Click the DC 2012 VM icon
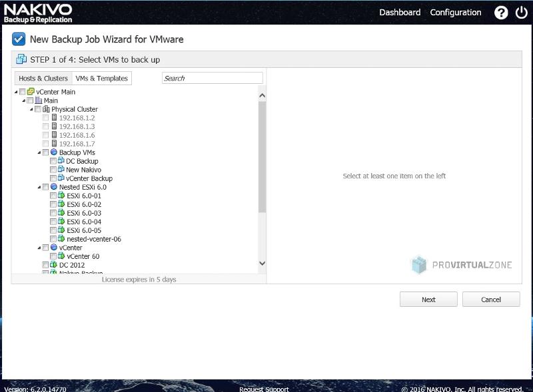This screenshot has height=392, width=533. 54,265
